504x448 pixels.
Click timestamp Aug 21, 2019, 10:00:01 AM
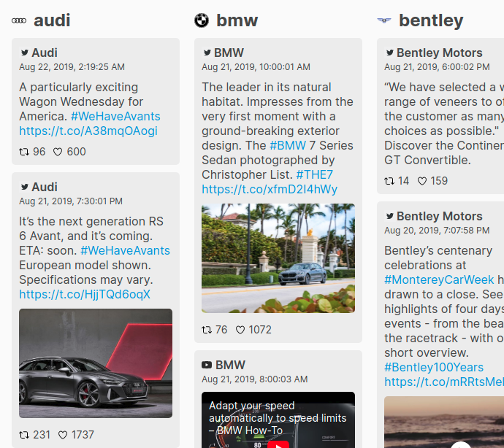[256, 67]
